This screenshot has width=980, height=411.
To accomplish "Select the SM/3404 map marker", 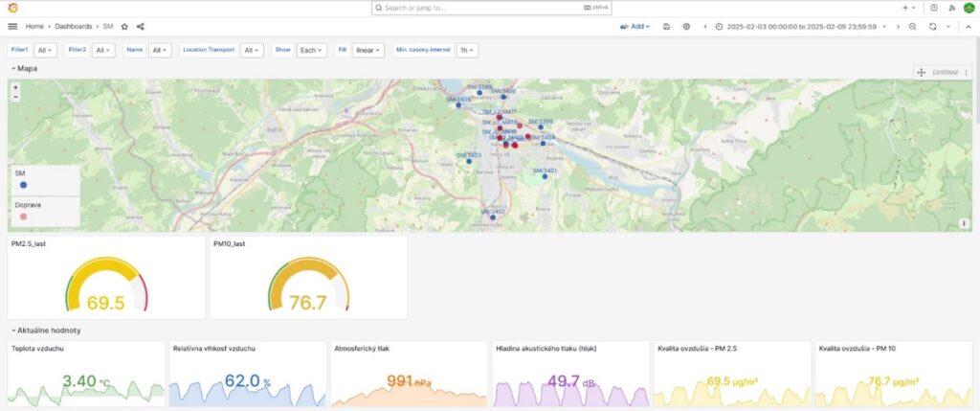I will 544,144.
